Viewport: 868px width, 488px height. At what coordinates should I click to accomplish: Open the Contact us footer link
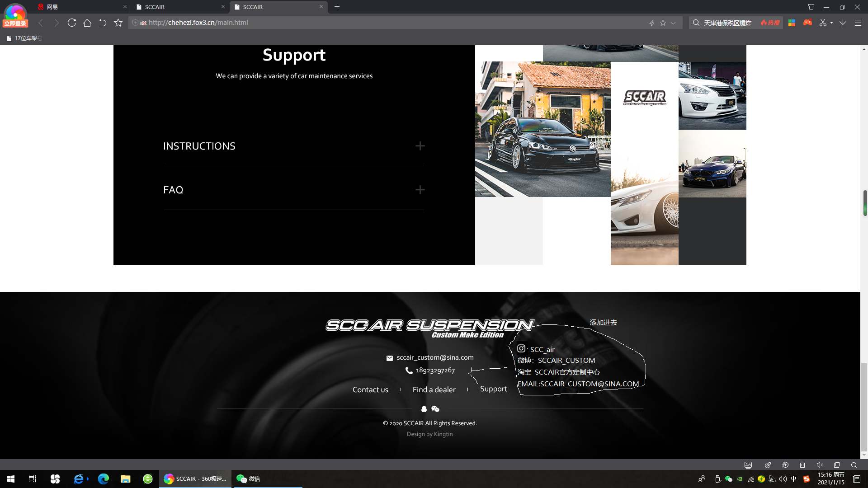(x=370, y=389)
